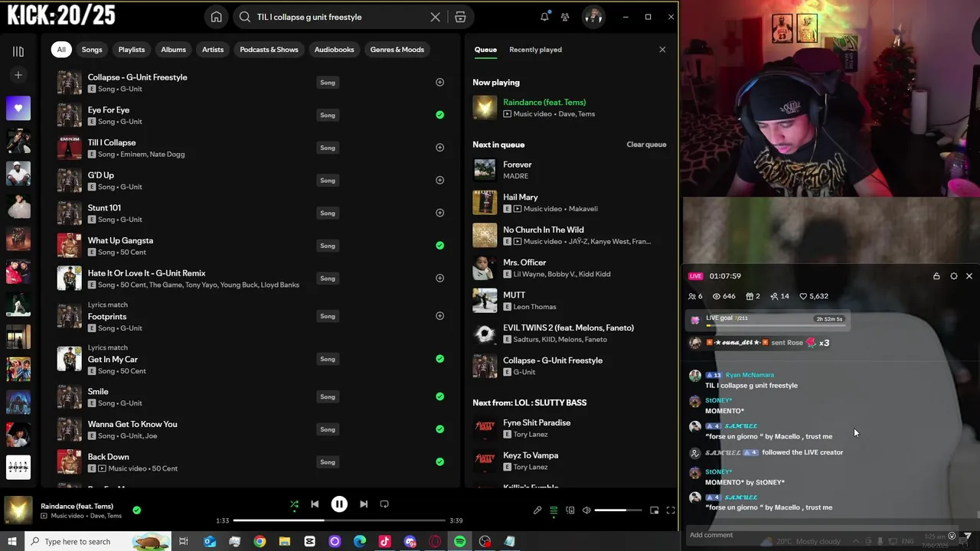Add Stunt 101 with its plus button
Image resolution: width=980 pixels, height=551 pixels.
(x=439, y=213)
